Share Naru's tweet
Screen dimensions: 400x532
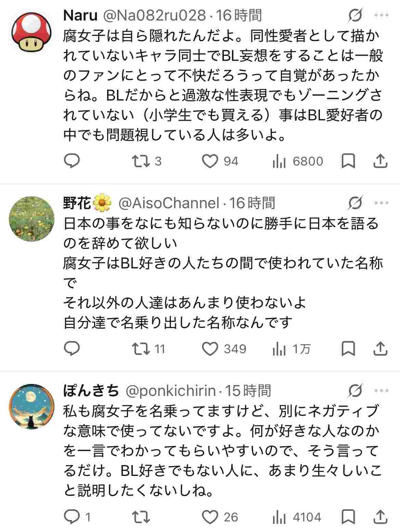pyautogui.click(x=380, y=161)
